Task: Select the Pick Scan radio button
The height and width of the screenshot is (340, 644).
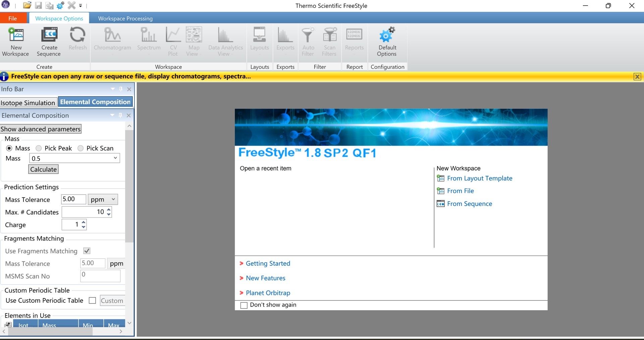Action: (x=80, y=148)
